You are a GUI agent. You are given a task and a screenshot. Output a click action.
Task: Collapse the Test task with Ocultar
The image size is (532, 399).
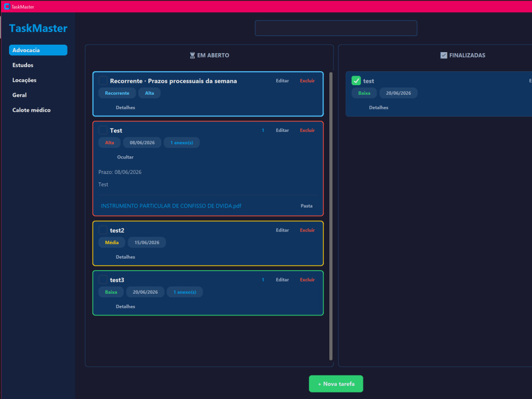(x=125, y=157)
